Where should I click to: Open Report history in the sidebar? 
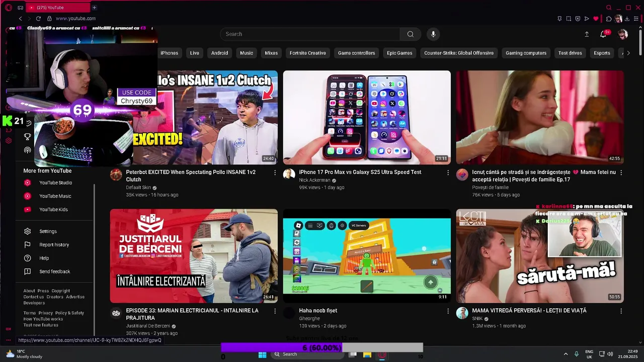click(54, 245)
